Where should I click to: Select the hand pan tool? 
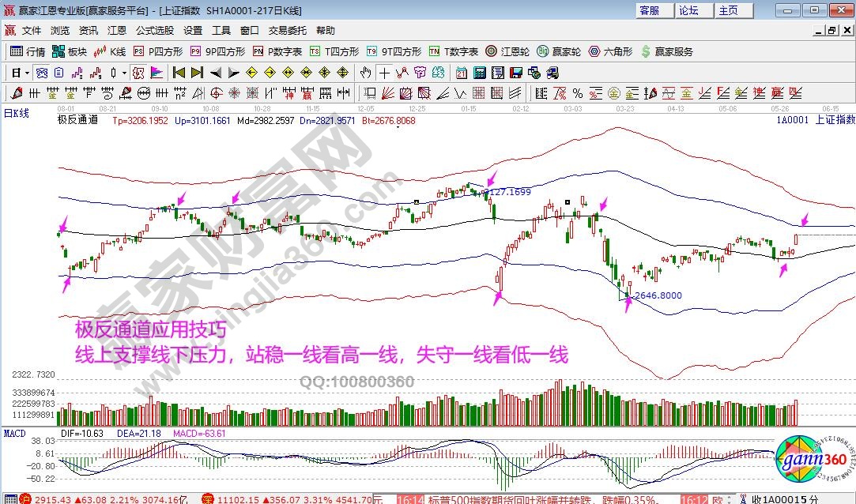(365, 73)
